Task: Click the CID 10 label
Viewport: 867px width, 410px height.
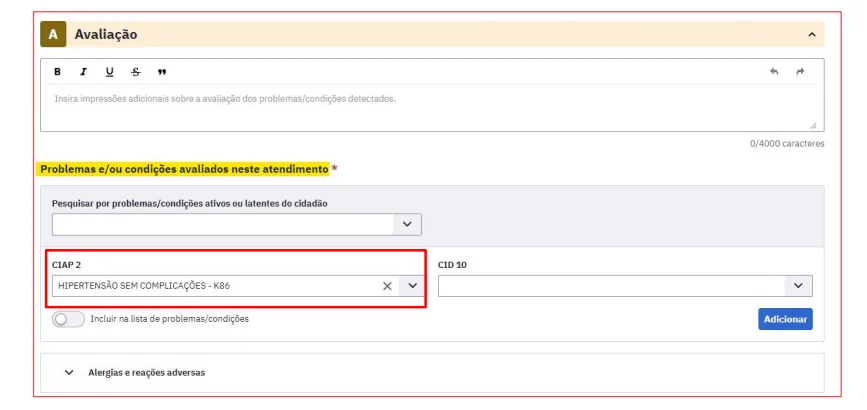Action: (452, 265)
